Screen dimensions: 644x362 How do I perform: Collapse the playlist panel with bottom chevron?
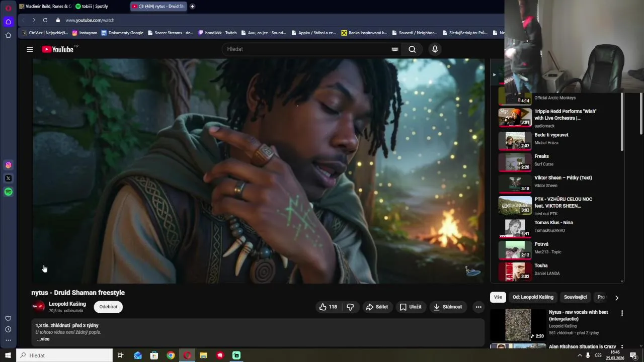pos(622,281)
